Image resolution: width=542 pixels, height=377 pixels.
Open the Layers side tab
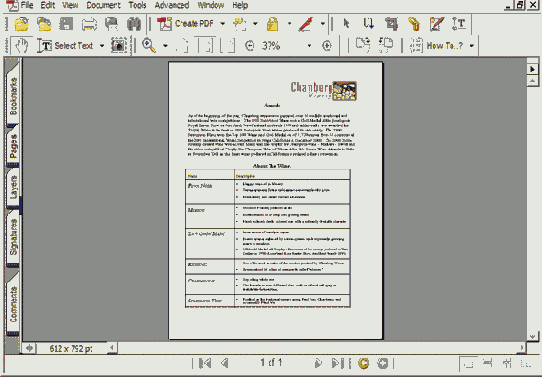click(13, 187)
